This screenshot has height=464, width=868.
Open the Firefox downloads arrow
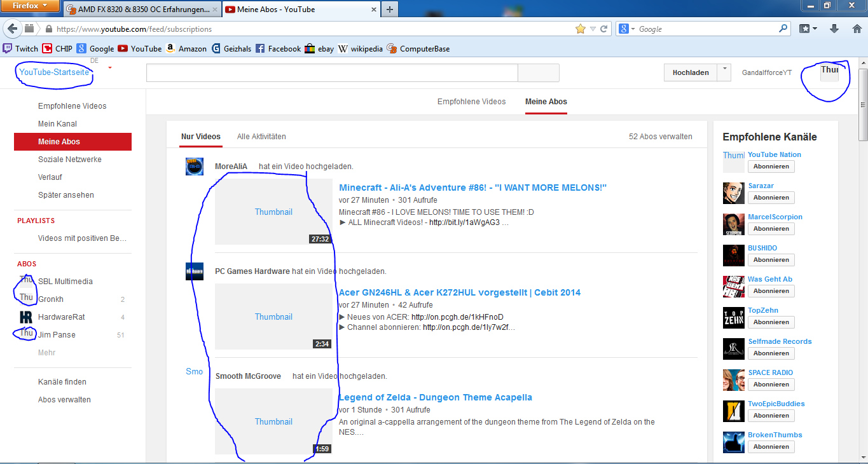point(834,29)
